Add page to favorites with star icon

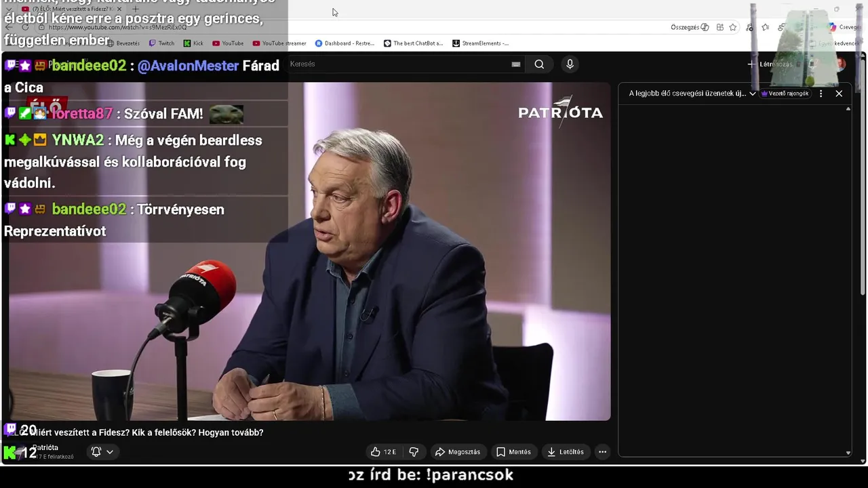733,27
